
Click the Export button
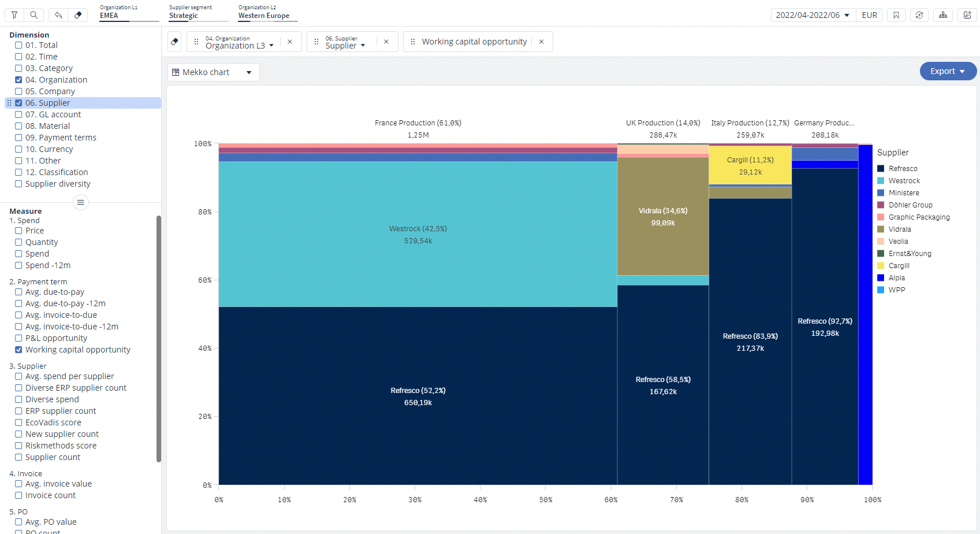947,71
